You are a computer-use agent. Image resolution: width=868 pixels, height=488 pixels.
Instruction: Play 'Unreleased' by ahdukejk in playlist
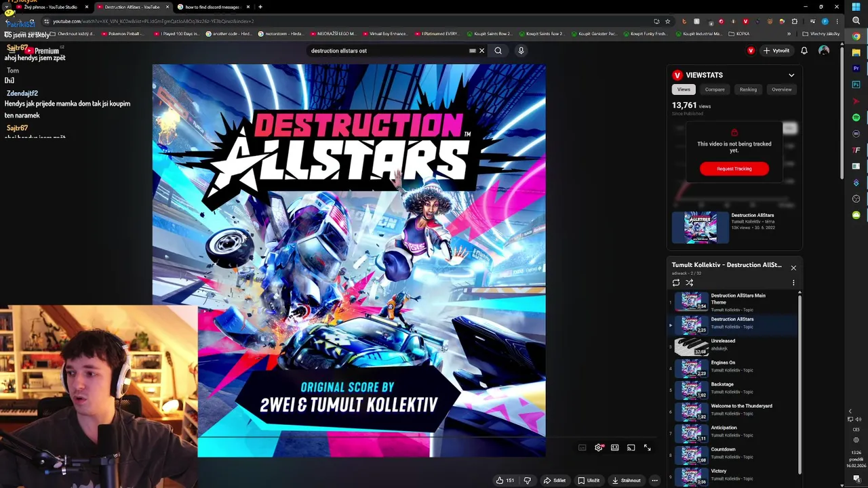click(732, 346)
